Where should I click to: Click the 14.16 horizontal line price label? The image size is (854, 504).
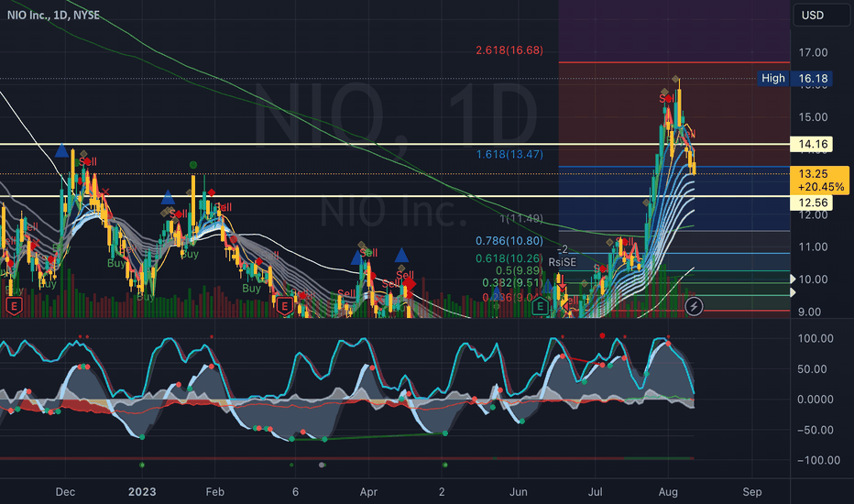(813, 145)
